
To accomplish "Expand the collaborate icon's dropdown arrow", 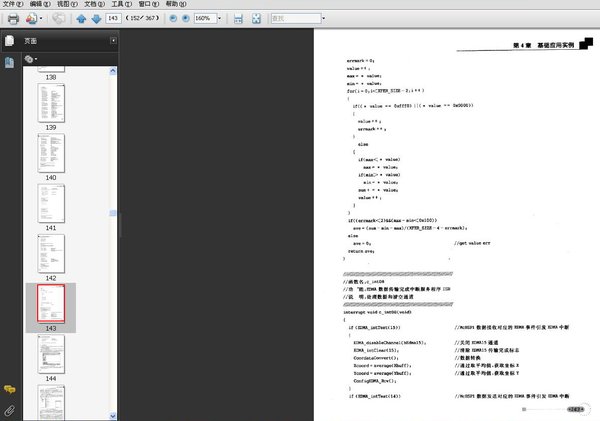I will click(x=41, y=18).
